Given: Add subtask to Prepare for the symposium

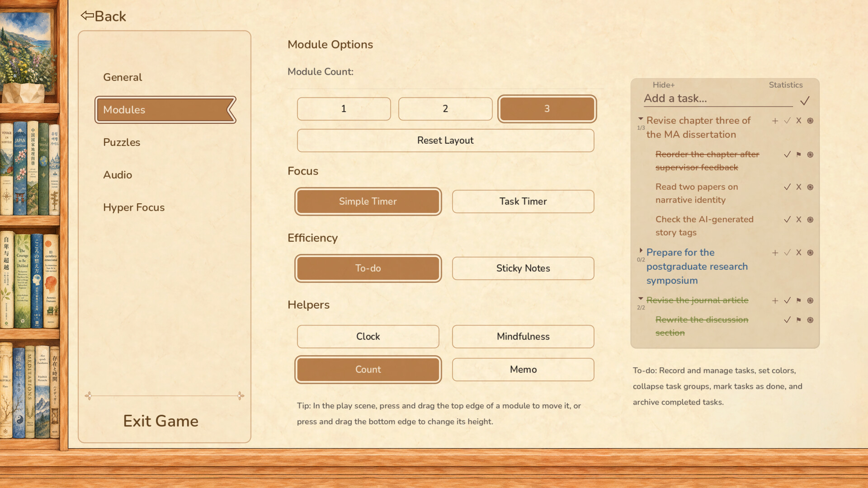Looking at the screenshot, I should (775, 253).
